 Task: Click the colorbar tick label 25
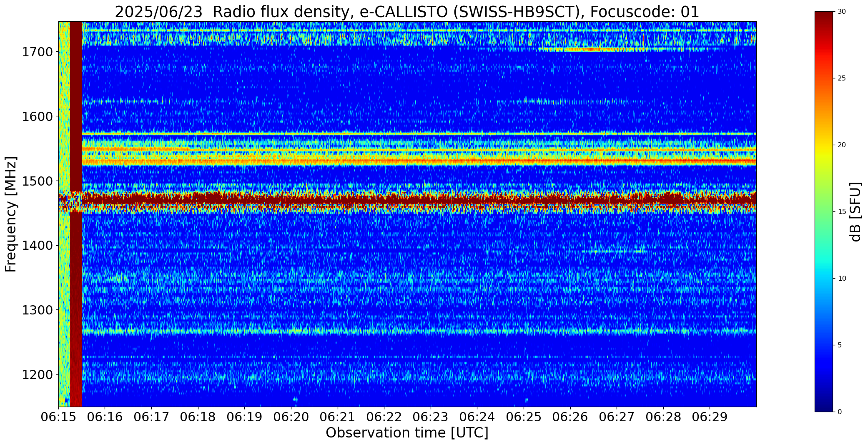842,78
